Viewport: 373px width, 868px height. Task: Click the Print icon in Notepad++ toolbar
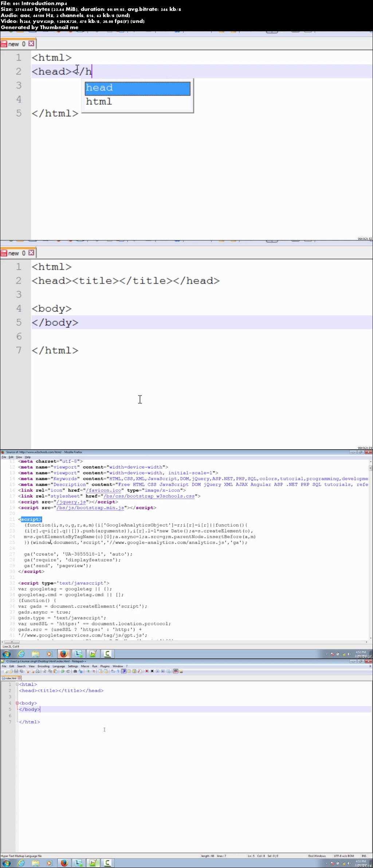coord(38,671)
